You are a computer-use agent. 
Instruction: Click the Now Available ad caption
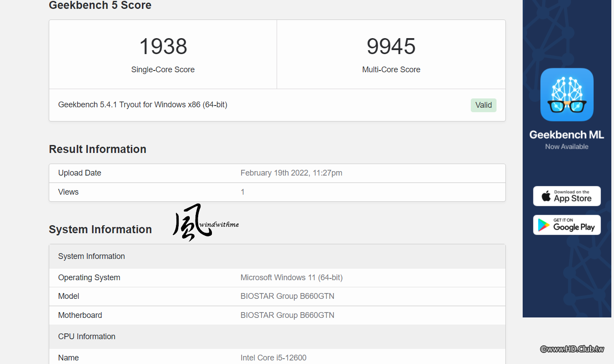567,147
